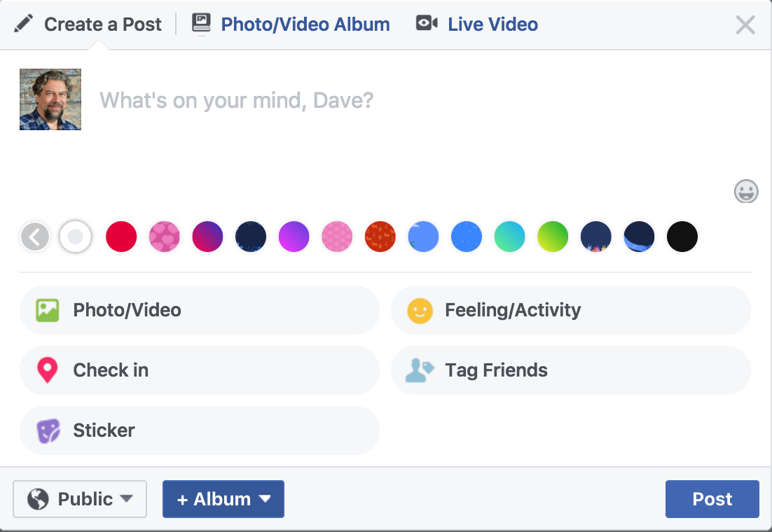Expand the + Album dropdown
This screenshot has width=772, height=532.
point(223,499)
